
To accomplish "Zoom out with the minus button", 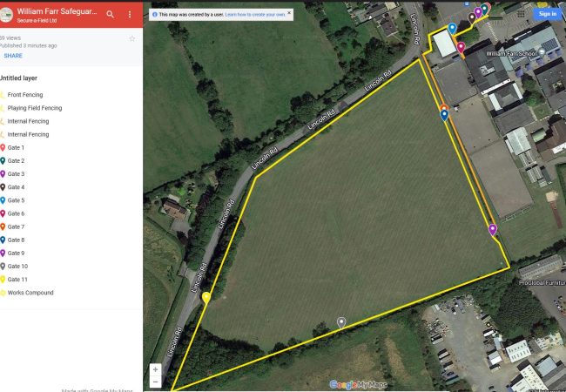I will coord(155,382).
